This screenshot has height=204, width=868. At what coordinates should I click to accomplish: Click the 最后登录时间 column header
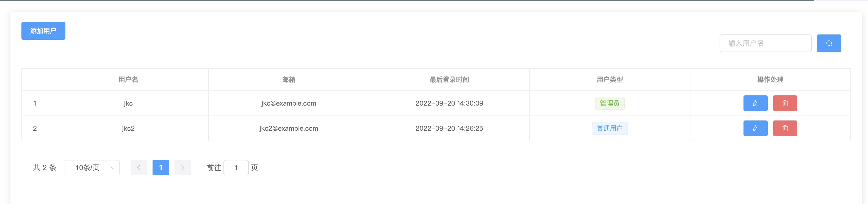click(x=449, y=80)
